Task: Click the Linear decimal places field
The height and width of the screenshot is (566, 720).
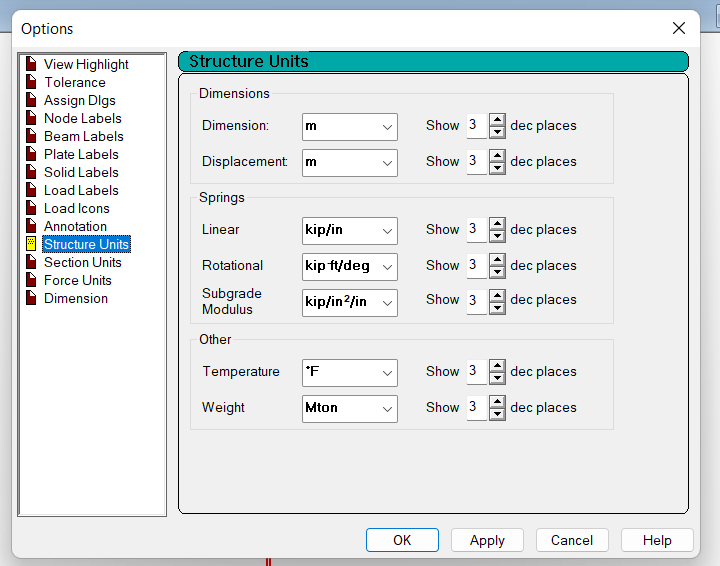Action: point(477,230)
